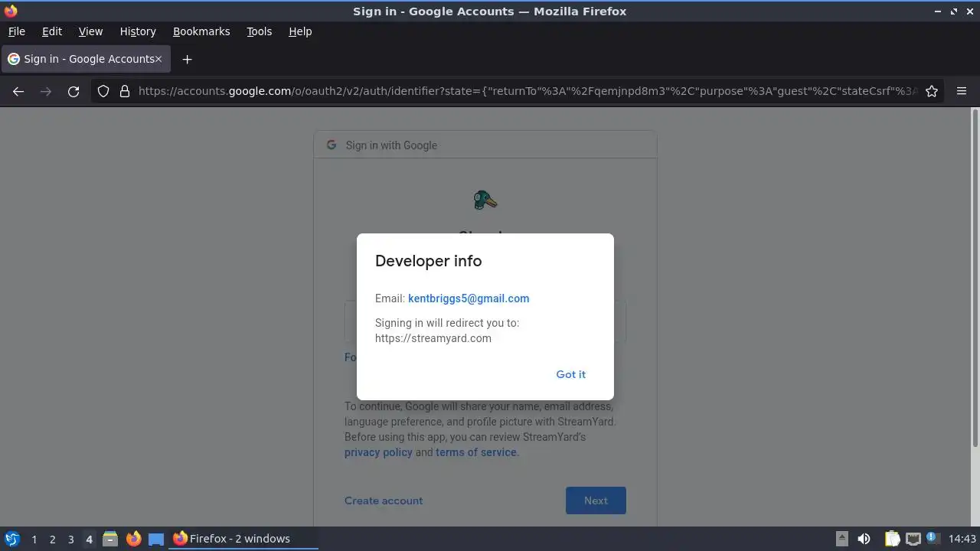Open the Edit menu
The image size is (980, 551).
(52, 31)
